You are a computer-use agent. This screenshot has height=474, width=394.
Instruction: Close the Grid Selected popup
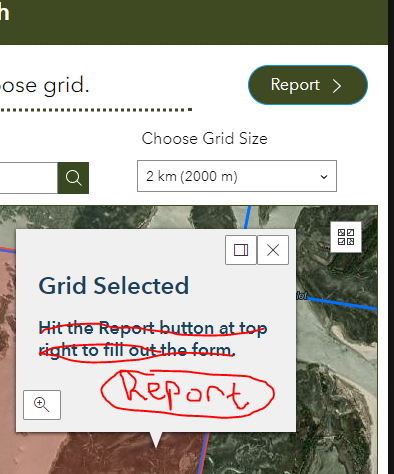pyautogui.click(x=273, y=250)
